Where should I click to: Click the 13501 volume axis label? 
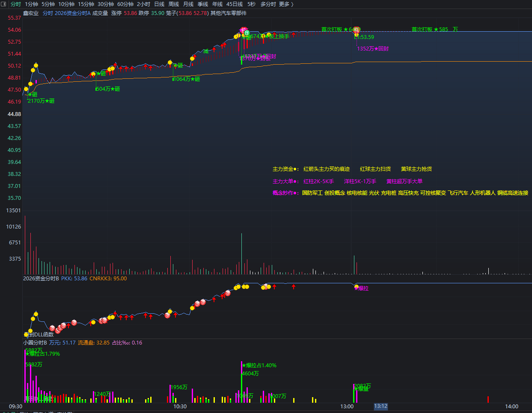pos(13,211)
